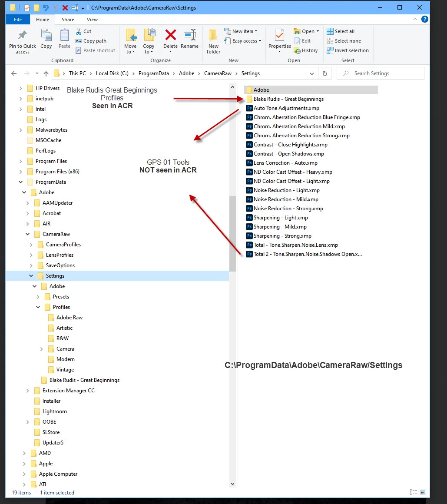Click Paste shortcut in the ribbon
The image size is (447, 504).
(x=95, y=50)
